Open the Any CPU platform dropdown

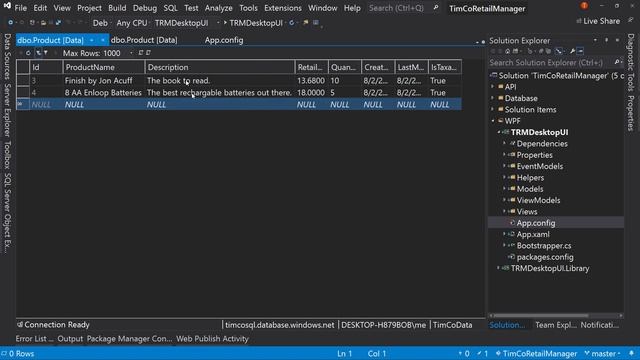pyautogui.click(x=132, y=23)
